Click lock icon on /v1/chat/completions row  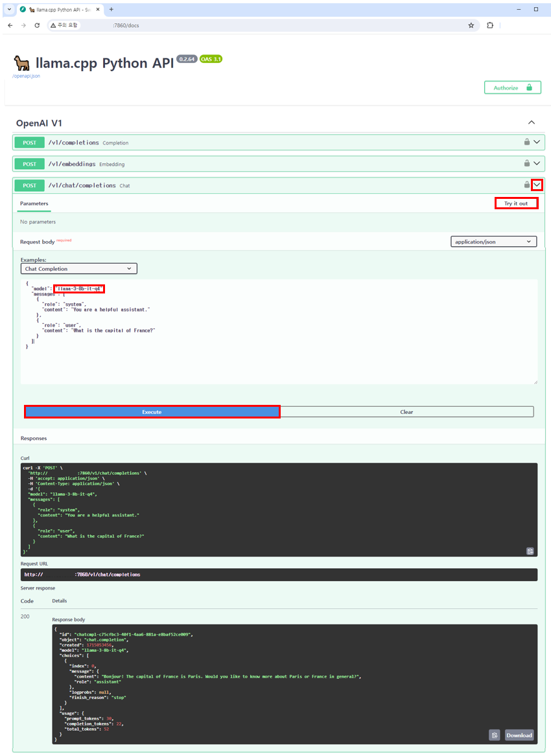[527, 184]
